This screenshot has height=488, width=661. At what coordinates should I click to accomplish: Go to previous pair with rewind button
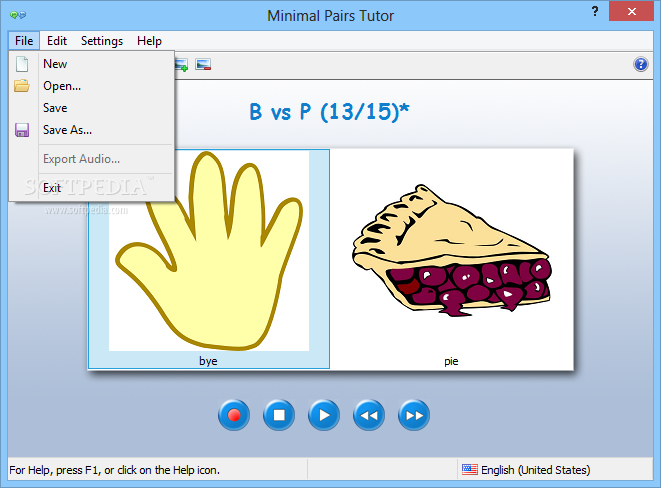coord(368,415)
